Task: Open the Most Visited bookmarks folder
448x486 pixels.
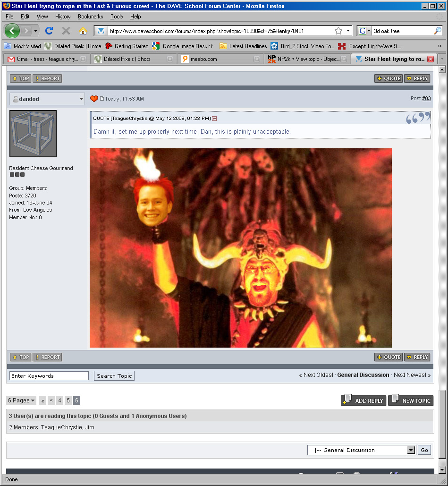Action: pyautogui.click(x=22, y=46)
